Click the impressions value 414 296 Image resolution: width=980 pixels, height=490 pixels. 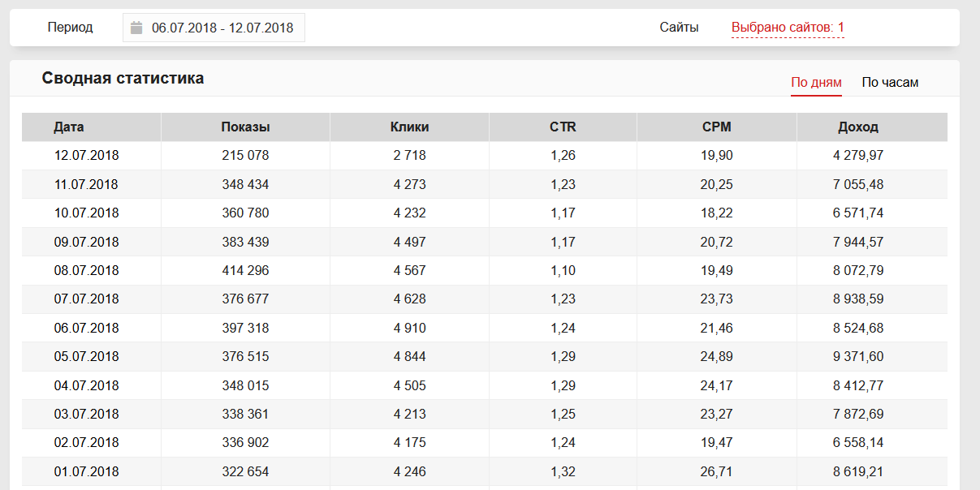pyautogui.click(x=245, y=271)
